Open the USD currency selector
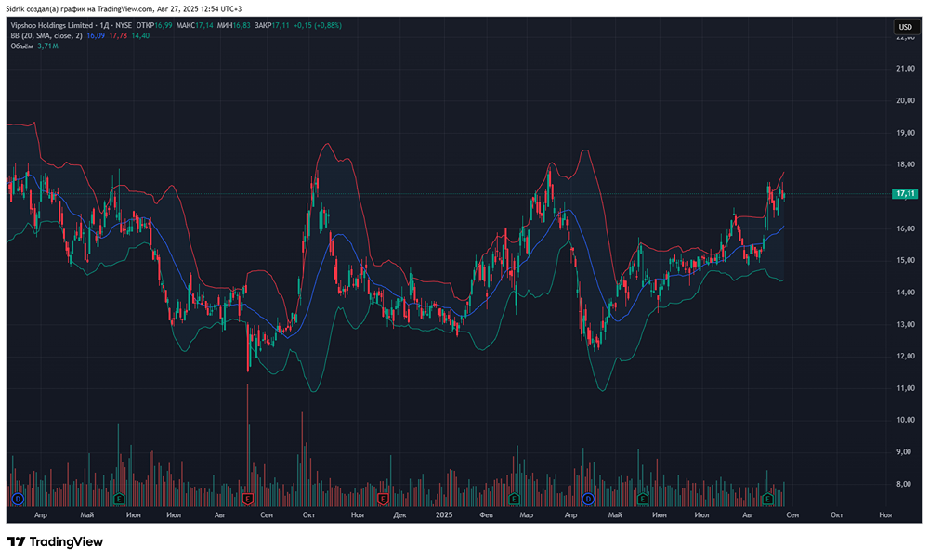The height and width of the screenshot is (560, 929). [904, 27]
